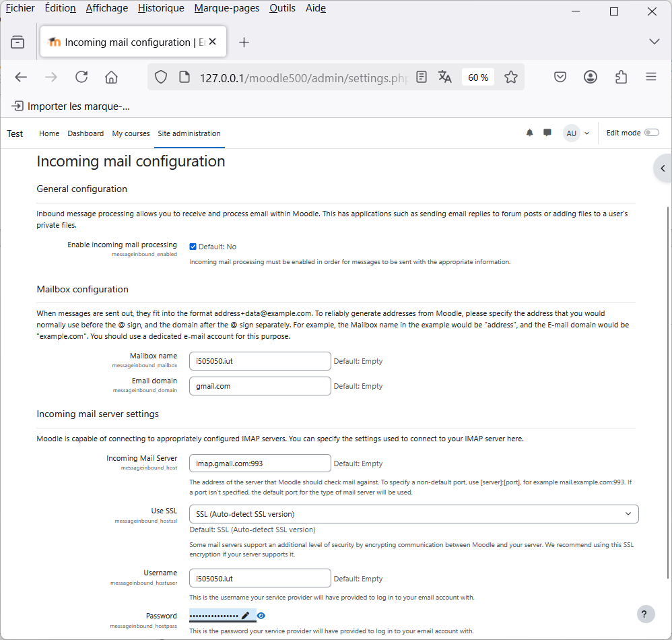The image size is (672, 640).
Task: Click the Mailbox name input field
Action: pyautogui.click(x=260, y=361)
